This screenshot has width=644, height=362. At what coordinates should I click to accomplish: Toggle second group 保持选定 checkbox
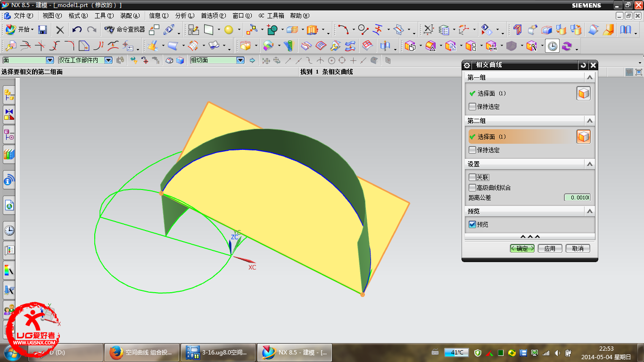pyautogui.click(x=472, y=150)
